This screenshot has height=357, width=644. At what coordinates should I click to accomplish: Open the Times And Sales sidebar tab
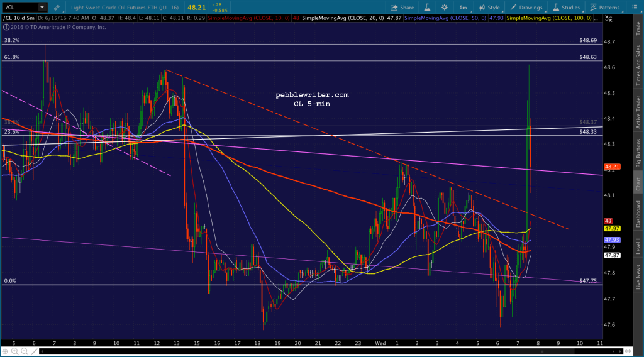click(x=638, y=65)
